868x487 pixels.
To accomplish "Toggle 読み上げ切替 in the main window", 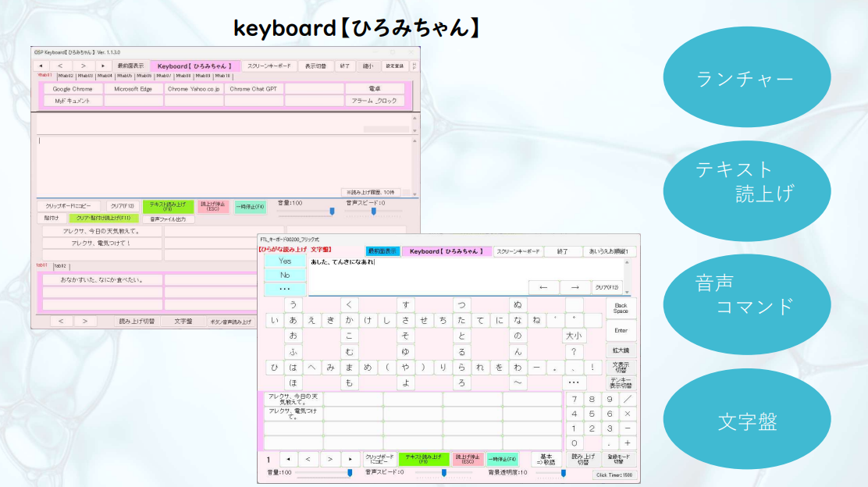I will point(137,321).
